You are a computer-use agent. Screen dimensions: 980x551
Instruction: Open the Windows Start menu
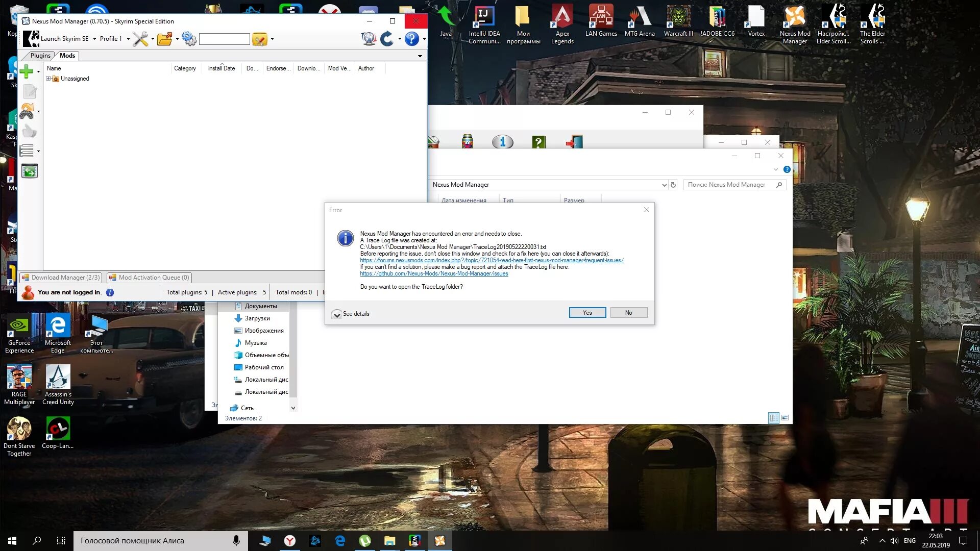coord(12,541)
